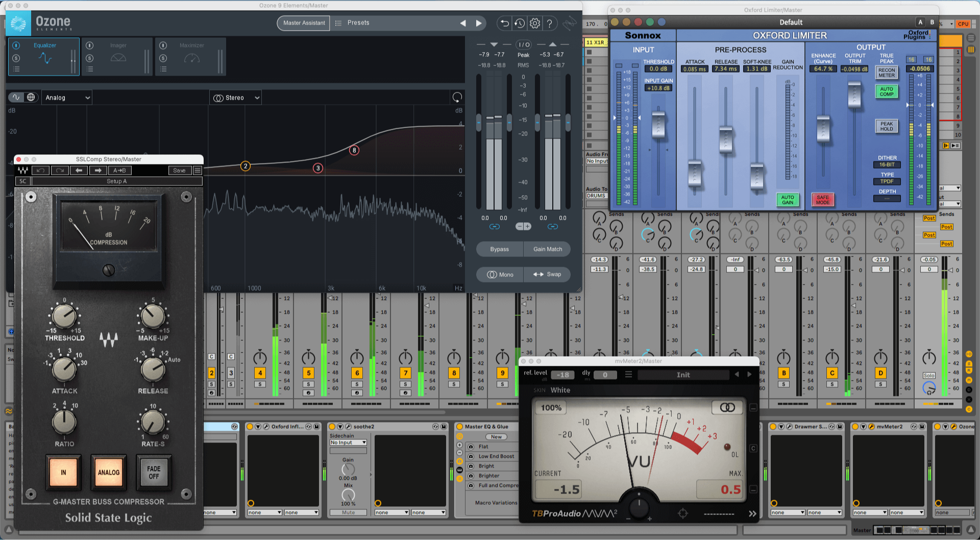
Task: Click the mvMeter2 stereo link rings icon
Action: [727, 407]
